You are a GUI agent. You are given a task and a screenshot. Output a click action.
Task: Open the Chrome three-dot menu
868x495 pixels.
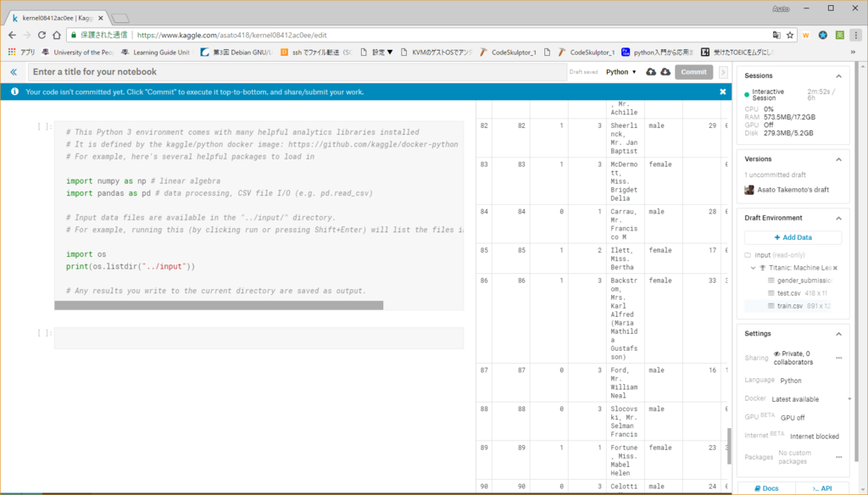[x=856, y=35]
